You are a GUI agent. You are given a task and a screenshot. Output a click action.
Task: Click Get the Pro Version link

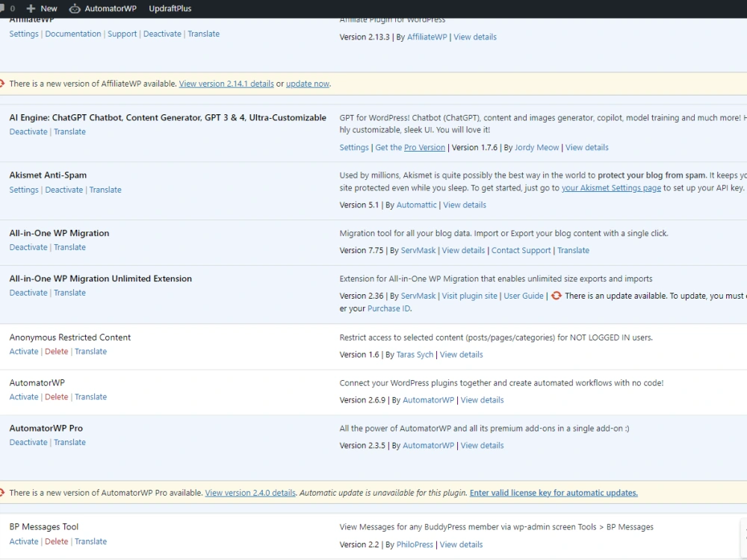pyautogui.click(x=410, y=147)
